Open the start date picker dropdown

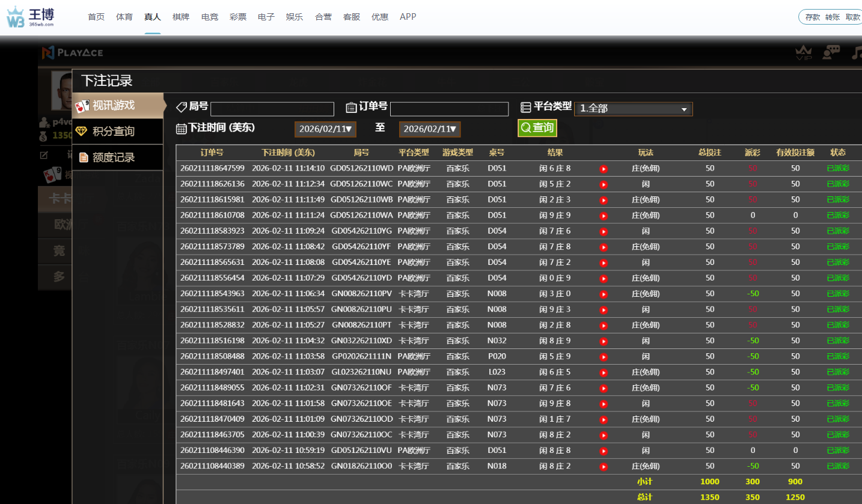point(325,129)
